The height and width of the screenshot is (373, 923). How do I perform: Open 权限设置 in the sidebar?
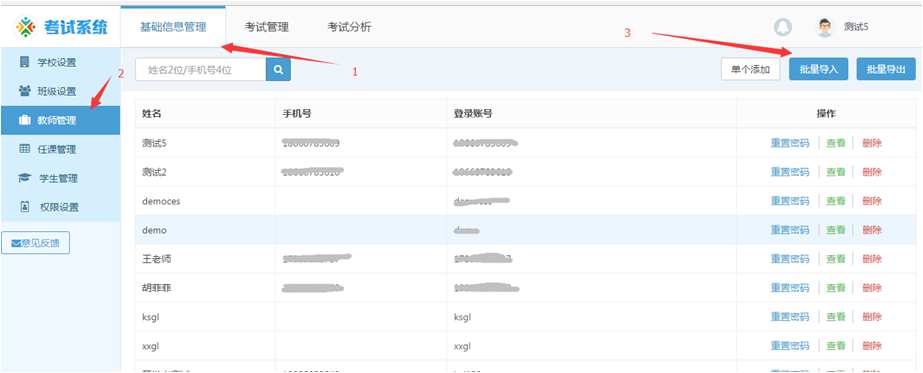(60, 207)
